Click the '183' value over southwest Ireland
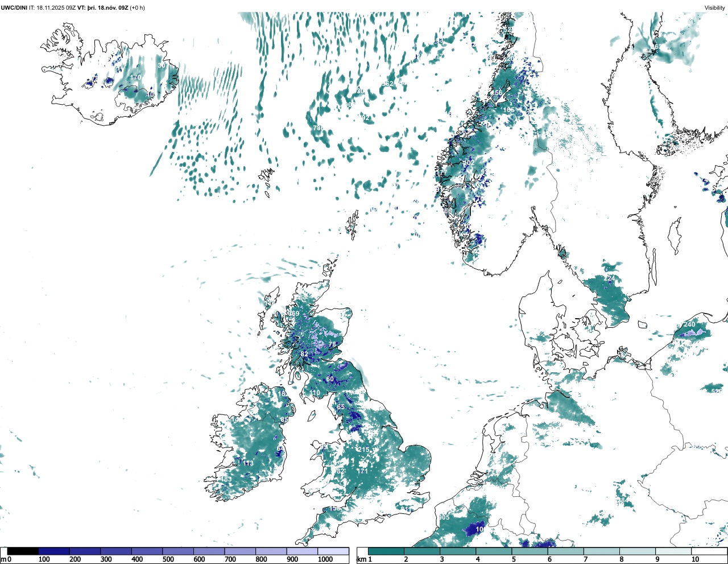Viewport: 728px width, 564px height. click(x=226, y=479)
